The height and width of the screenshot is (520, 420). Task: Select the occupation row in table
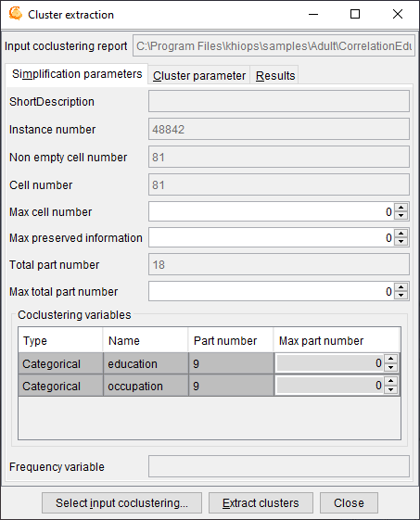(x=210, y=386)
